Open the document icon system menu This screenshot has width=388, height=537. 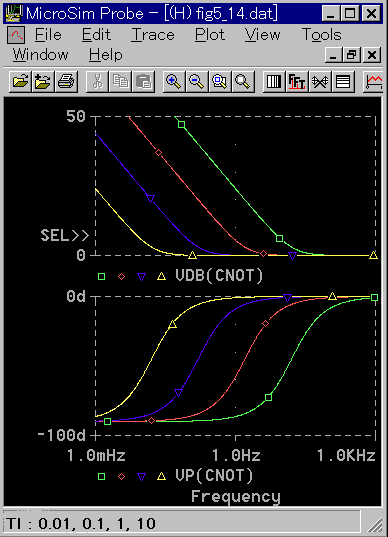point(16,35)
